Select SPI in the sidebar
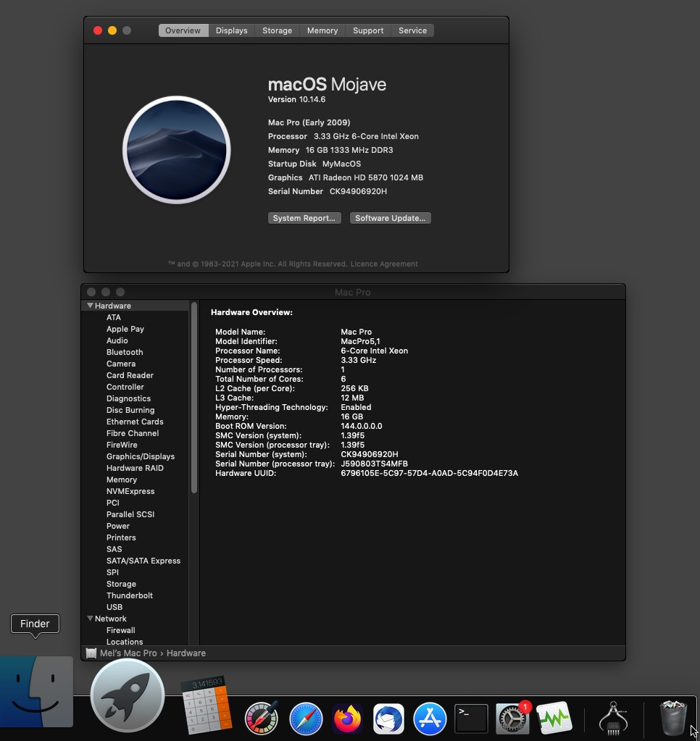The width and height of the screenshot is (700, 741). click(112, 572)
